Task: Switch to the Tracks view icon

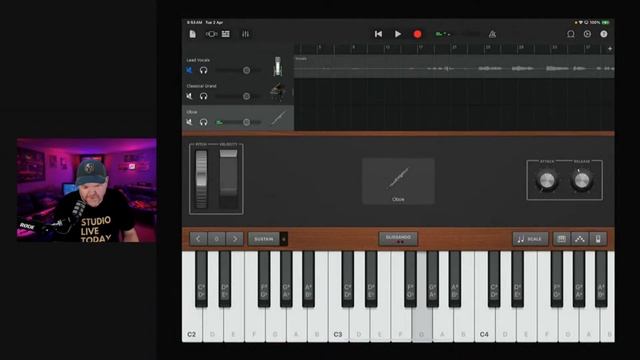Action: click(226, 34)
